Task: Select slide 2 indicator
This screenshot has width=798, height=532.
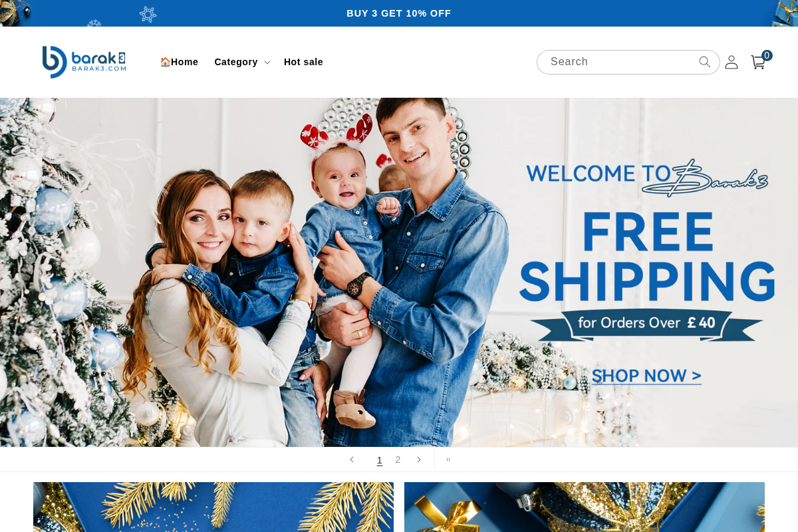Action: (398, 460)
